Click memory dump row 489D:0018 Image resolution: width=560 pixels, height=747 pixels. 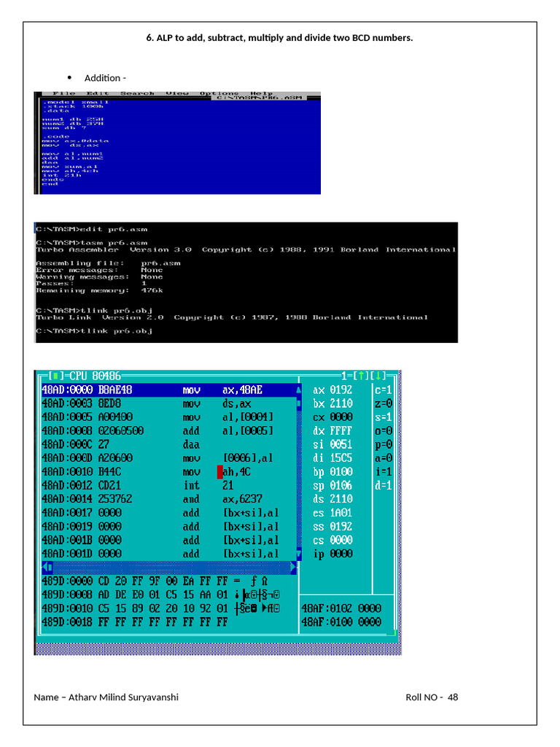pos(135,622)
